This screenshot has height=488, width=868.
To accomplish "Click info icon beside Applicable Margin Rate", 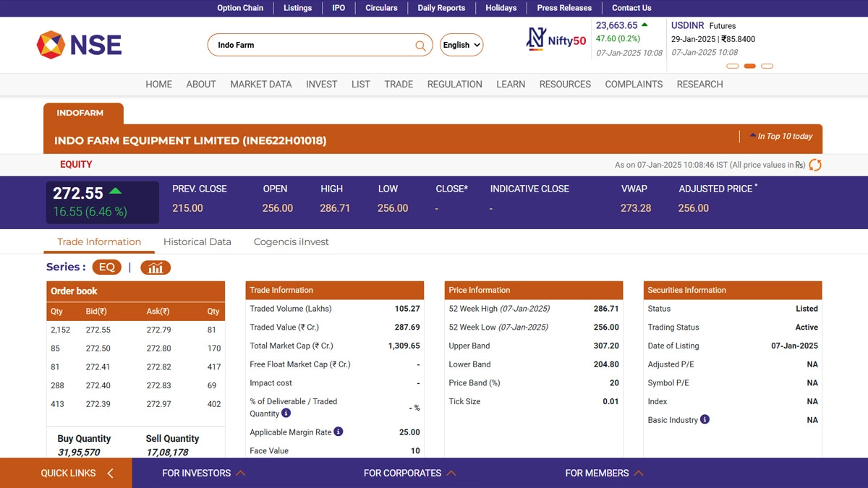I will [338, 432].
